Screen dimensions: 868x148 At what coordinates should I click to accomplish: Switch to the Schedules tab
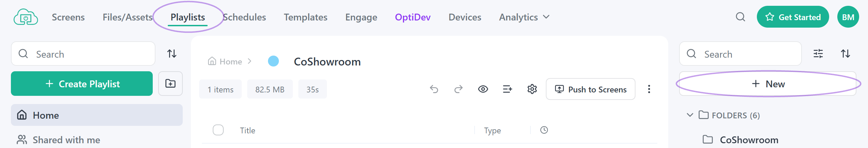click(244, 17)
